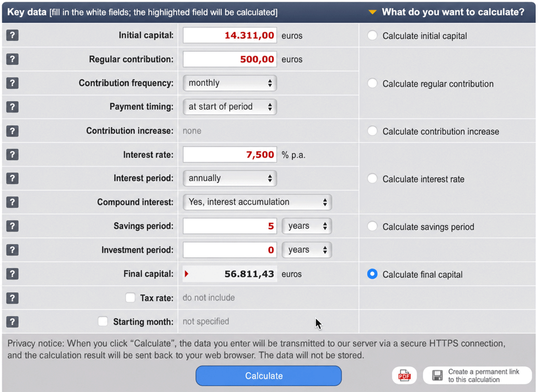Open help for Contribution frequency

coord(12,83)
